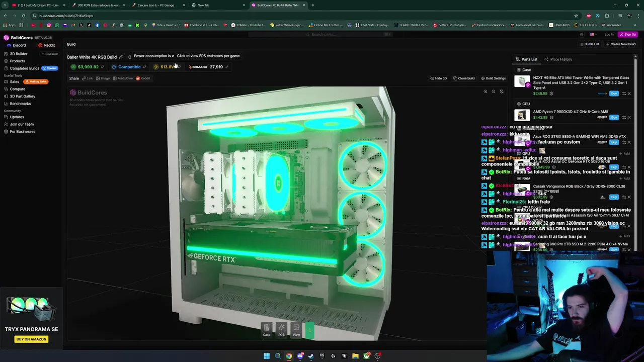Share build as Image
This screenshot has height=362, width=644.
103,78
